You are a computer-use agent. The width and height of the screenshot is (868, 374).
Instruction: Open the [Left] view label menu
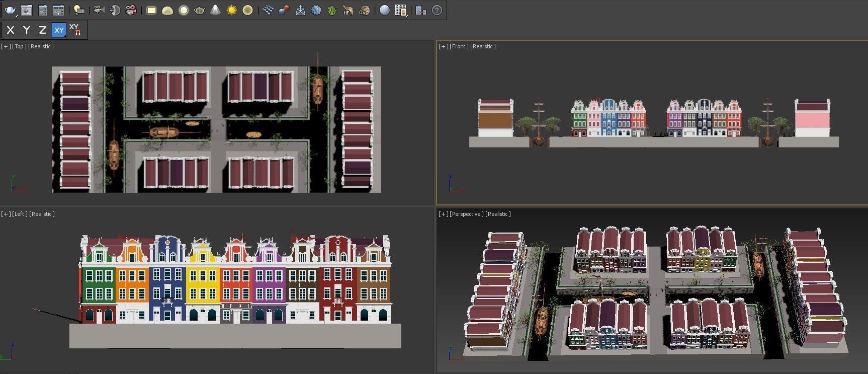20,214
